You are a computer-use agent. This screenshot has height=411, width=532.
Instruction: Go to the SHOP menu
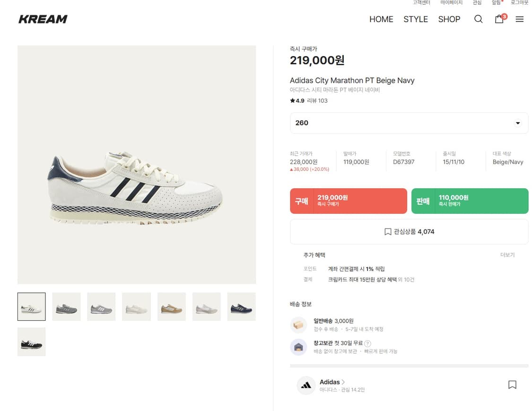pos(449,19)
